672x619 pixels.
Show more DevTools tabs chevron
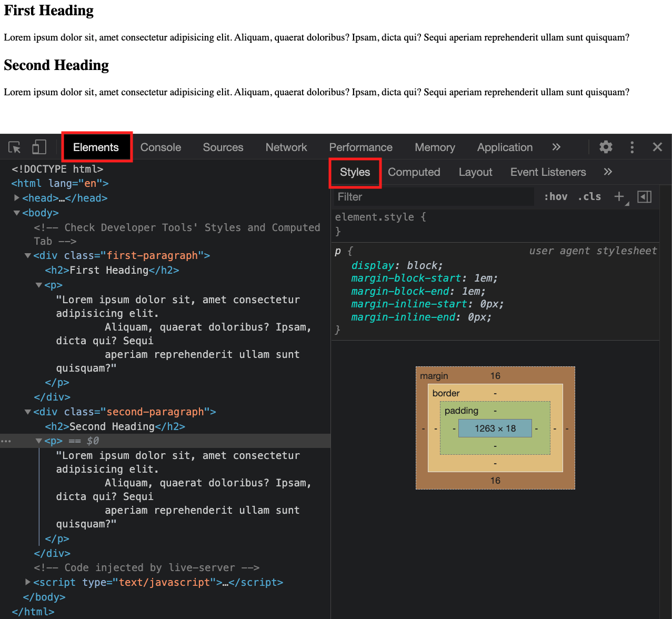click(x=556, y=147)
